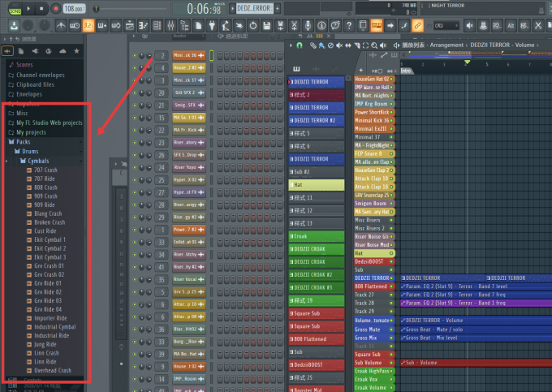Open project info icon
This screenshot has height=392, width=552.
pyautogui.click(x=321, y=25)
